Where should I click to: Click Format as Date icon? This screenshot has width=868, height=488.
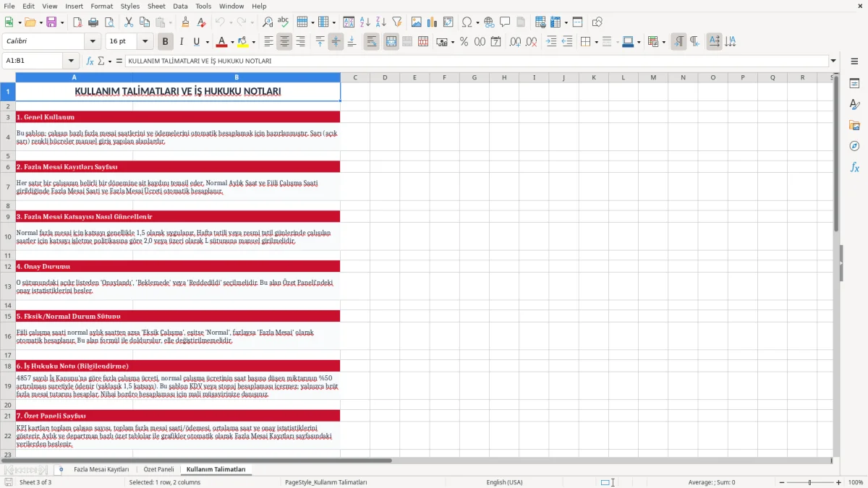pos(495,42)
